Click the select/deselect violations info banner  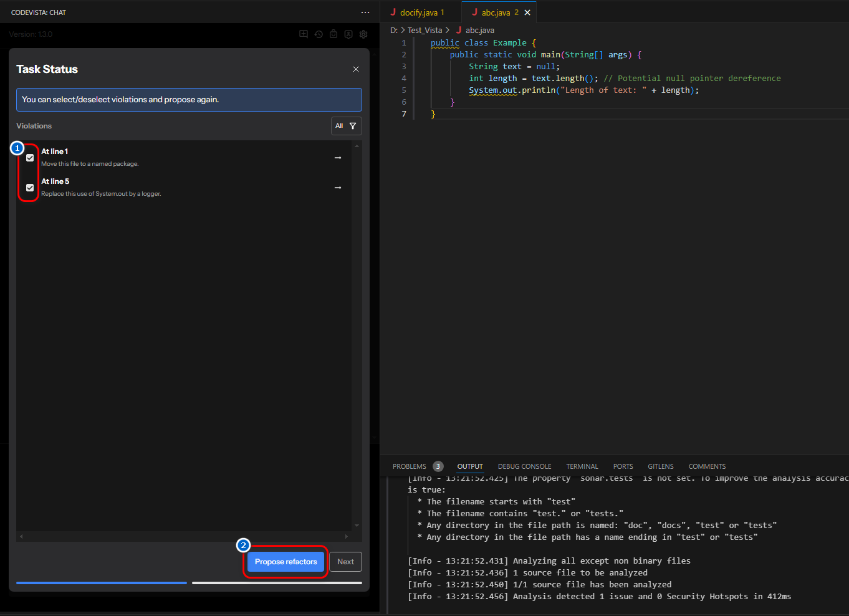point(189,100)
